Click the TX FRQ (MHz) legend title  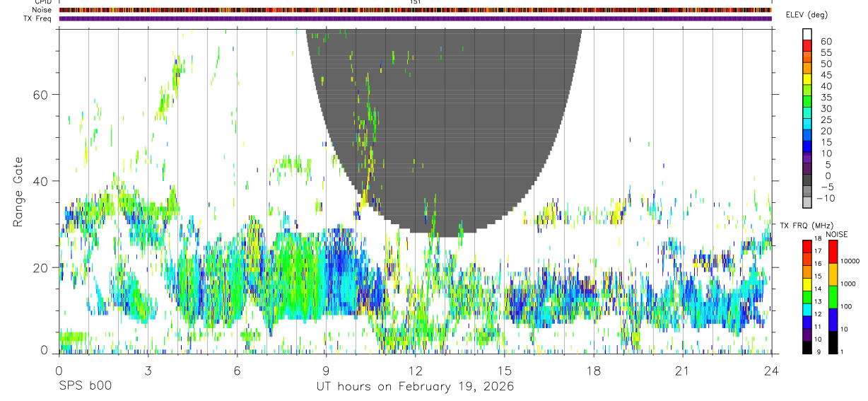(x=808, y=226)
